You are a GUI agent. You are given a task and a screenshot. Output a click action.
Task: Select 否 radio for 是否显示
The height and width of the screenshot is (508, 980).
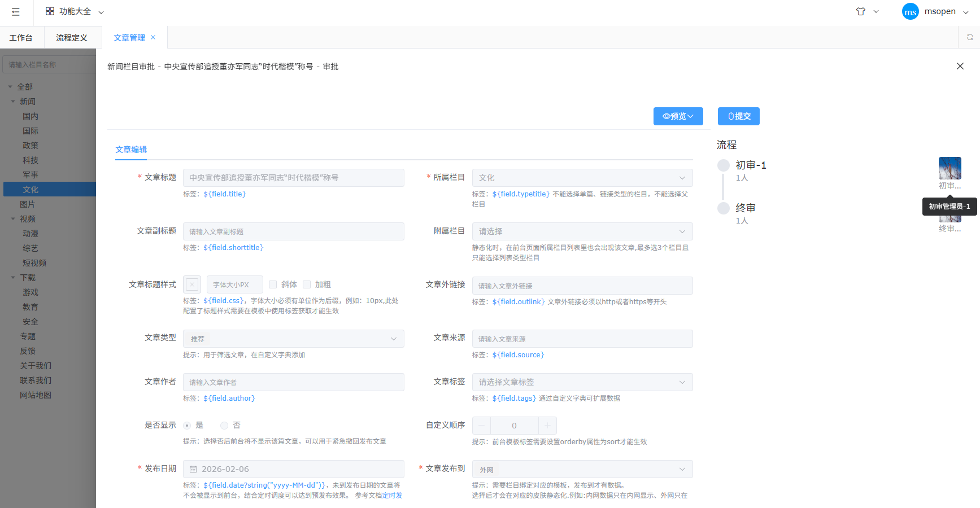[x=224, y=426]
